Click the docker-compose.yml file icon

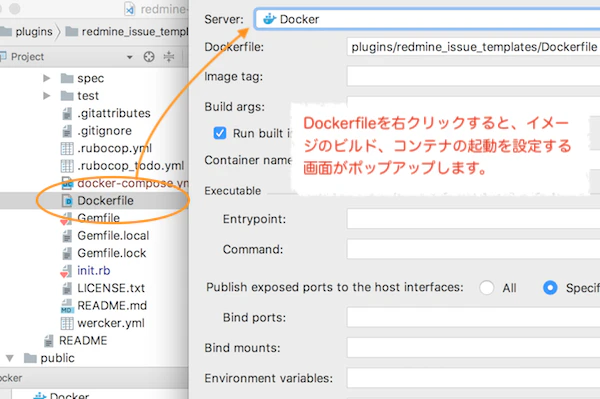[67, 183]
